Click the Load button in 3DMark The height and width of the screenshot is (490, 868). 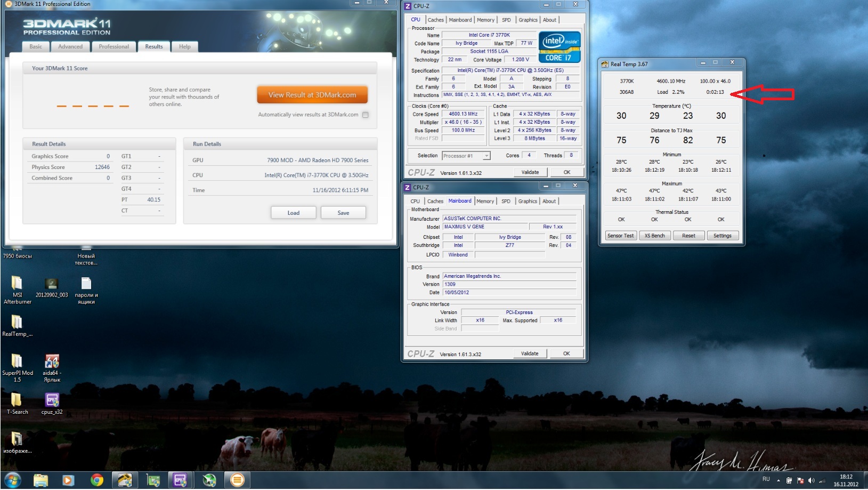pos(294,213)
